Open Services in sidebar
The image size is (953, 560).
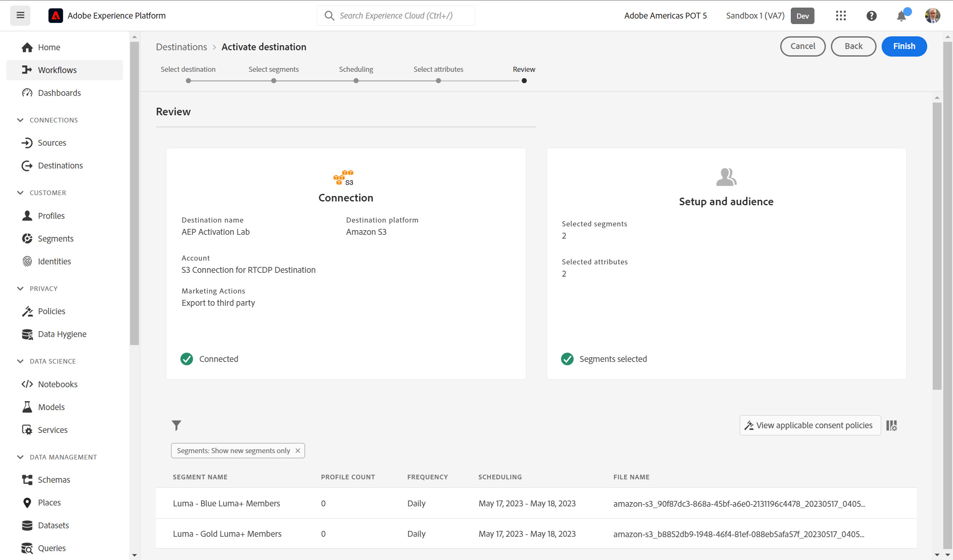pos(65,430)
